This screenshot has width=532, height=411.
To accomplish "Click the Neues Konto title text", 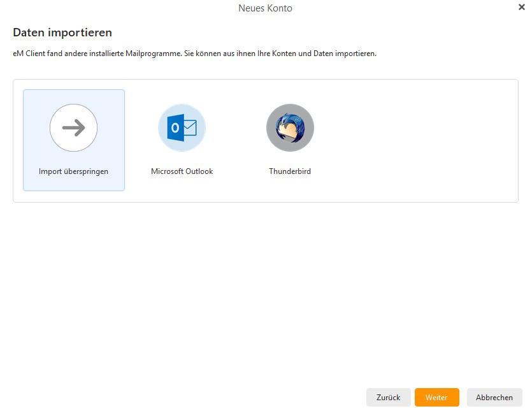I will (x=265, y=8).
